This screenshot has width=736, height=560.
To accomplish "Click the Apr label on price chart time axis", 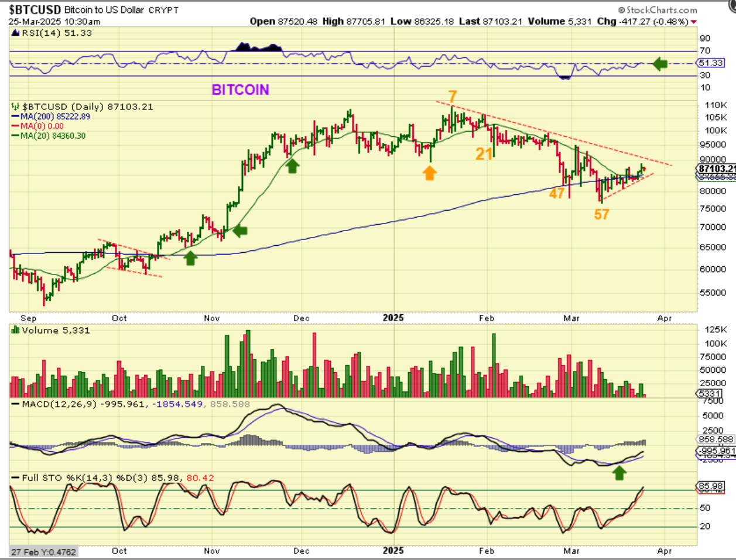I will click(664, 318).
